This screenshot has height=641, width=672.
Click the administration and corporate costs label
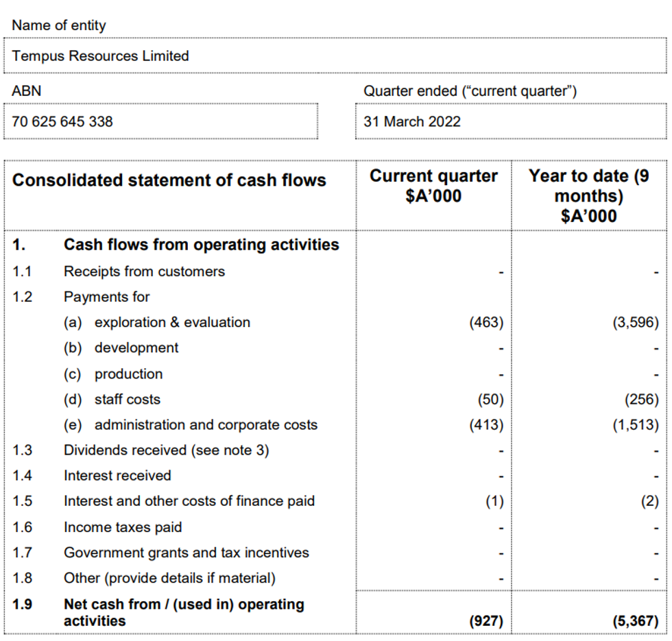(x=206, y=425)
